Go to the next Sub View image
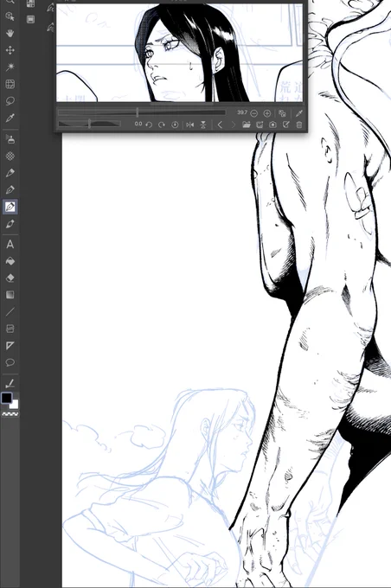 coord(233,125)
